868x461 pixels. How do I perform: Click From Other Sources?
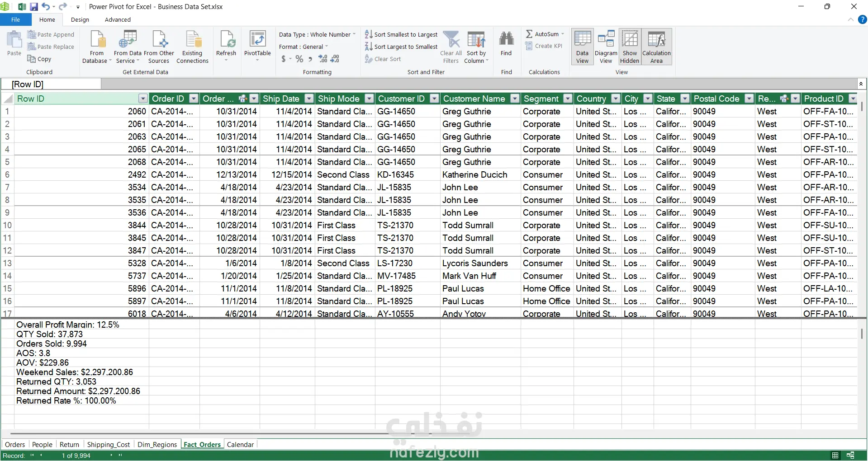[x=159, y=47]
